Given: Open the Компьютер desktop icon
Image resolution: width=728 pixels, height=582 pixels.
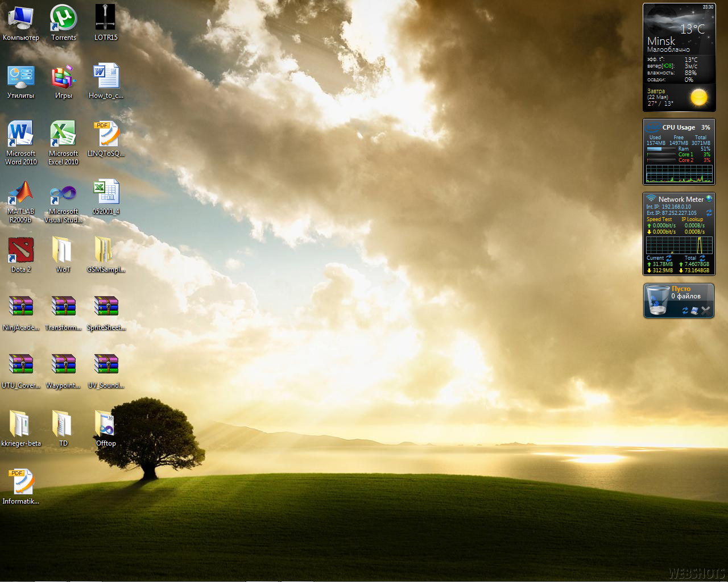Looking at the screenshot, I should [x=21, y=19].
